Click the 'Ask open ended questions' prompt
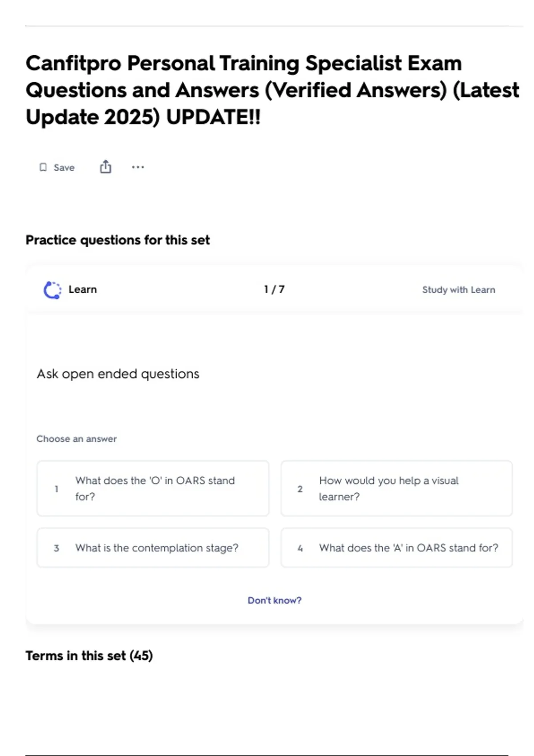The image size is (534, 756). click(x=118, y=374)
